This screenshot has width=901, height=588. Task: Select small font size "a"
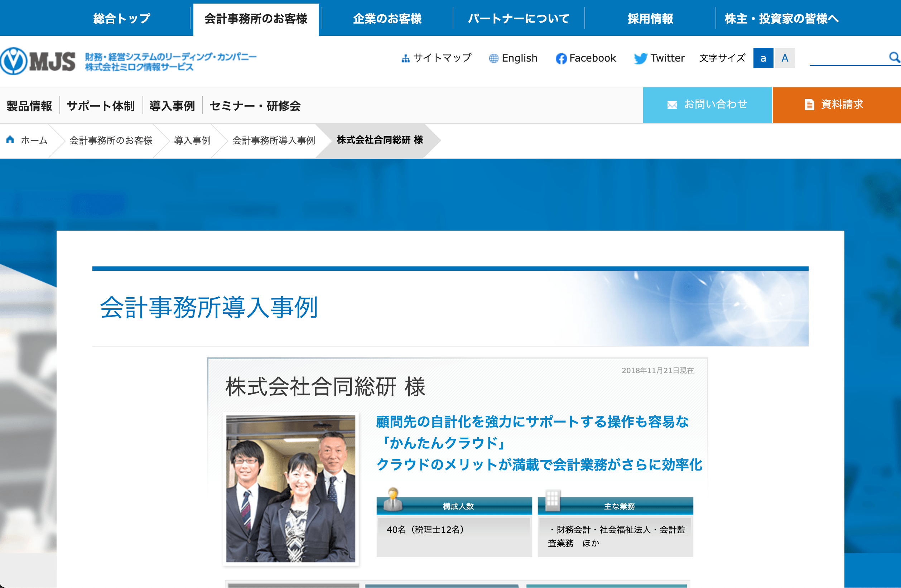click(763, 58)
